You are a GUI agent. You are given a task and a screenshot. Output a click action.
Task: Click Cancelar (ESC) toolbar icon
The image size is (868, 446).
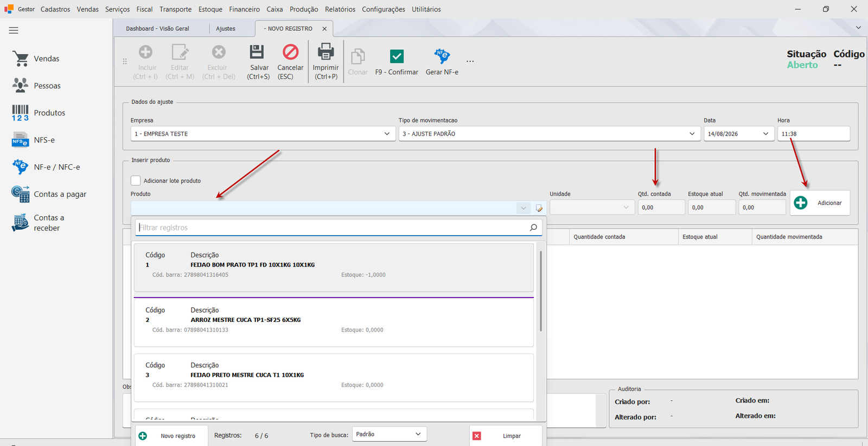(291, 52)
